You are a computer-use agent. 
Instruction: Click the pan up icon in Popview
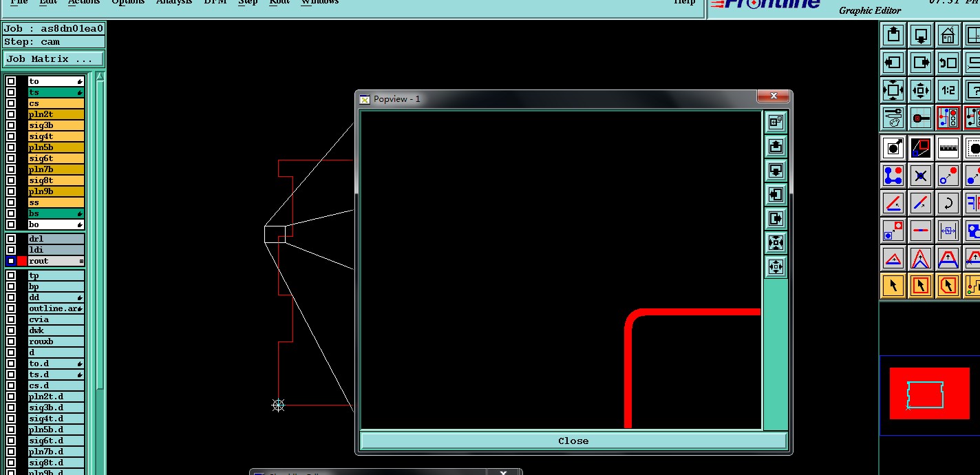pos(776,147)
